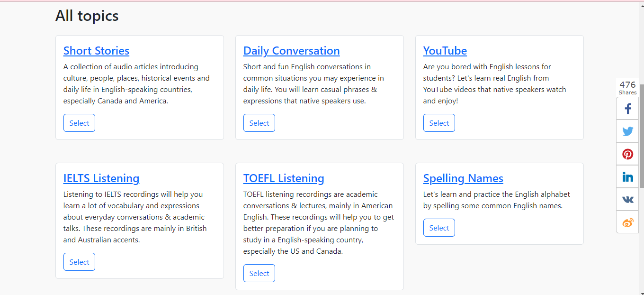Share via Weibo icon
This screenshot has width=644, height=295.
[628, 222]
